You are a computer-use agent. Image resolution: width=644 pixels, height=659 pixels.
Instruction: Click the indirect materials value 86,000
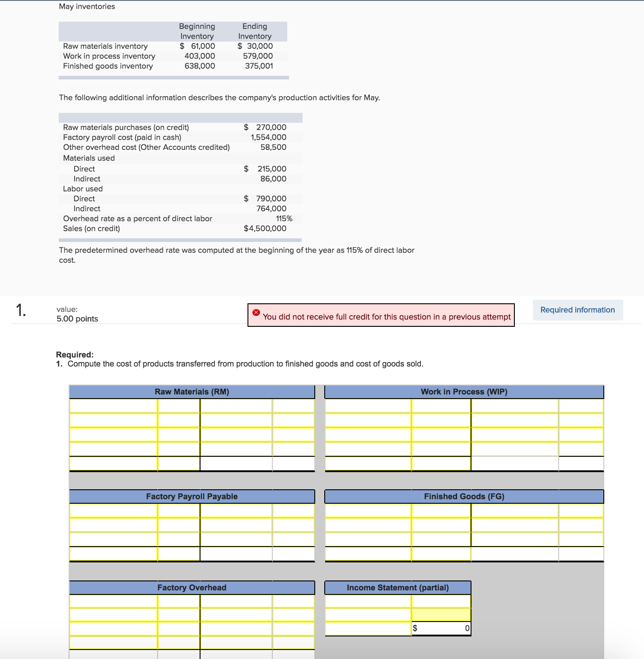[x=273, y=179]
